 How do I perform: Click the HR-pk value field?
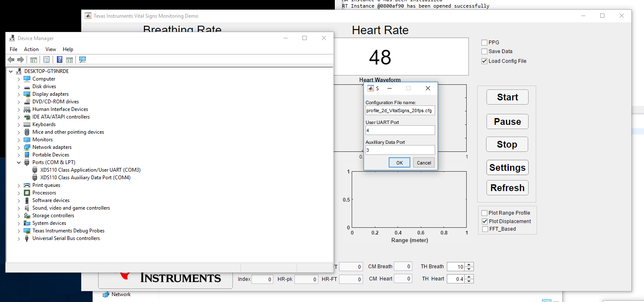point(306,279)
